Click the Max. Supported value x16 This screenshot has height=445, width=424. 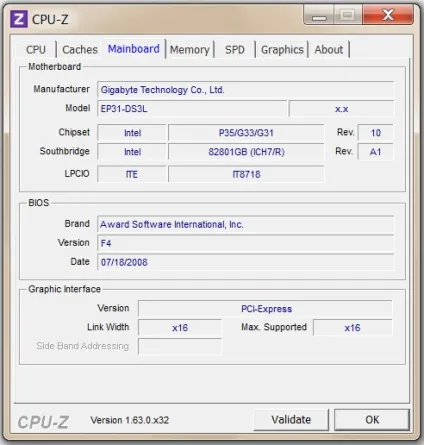pyautogui.click(x=353, y=328)
